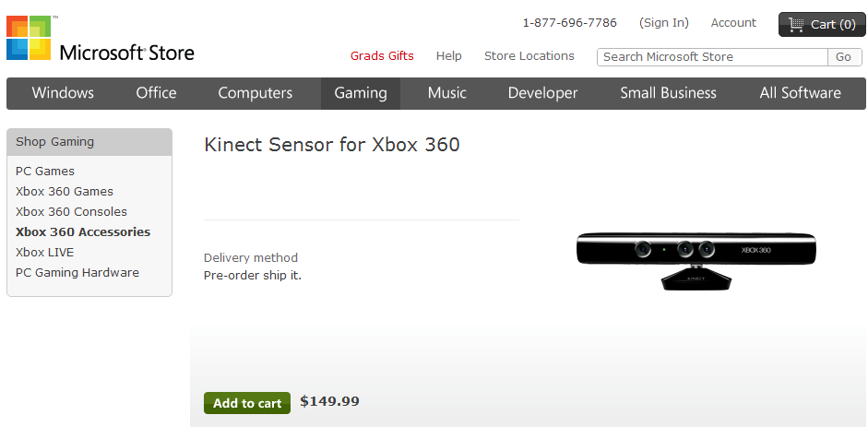Viewport: 868px width, 427px height.
Task: Navigate to Small Business
Action: [x=668, y=93]
